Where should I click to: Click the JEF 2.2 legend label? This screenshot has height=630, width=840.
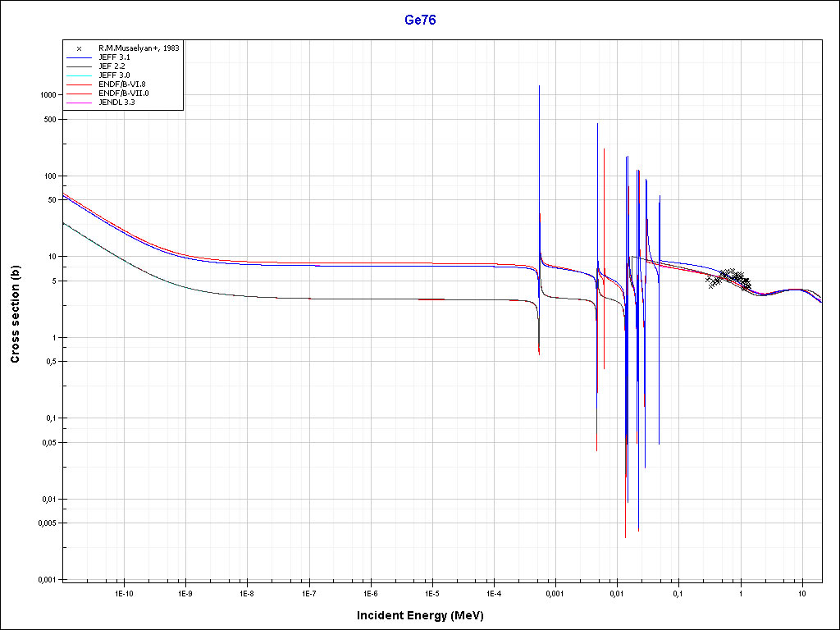tap(112, 66)
